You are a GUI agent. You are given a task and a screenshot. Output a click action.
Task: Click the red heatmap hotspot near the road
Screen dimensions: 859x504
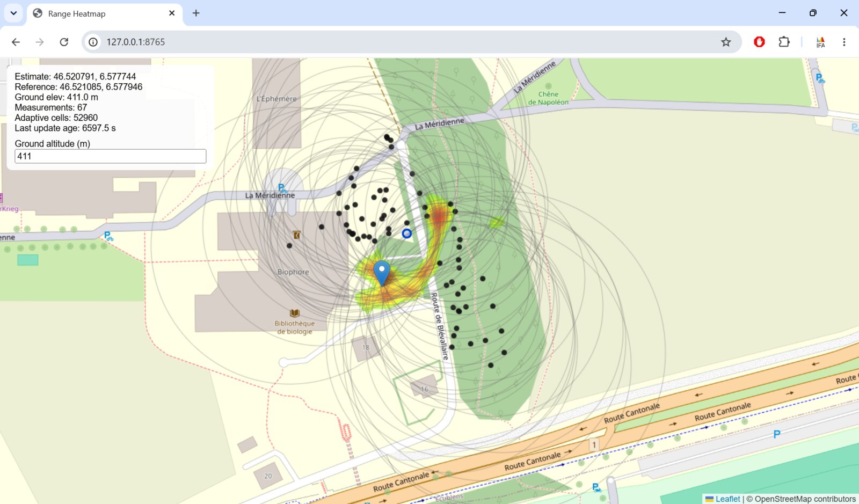click(440, 216)
